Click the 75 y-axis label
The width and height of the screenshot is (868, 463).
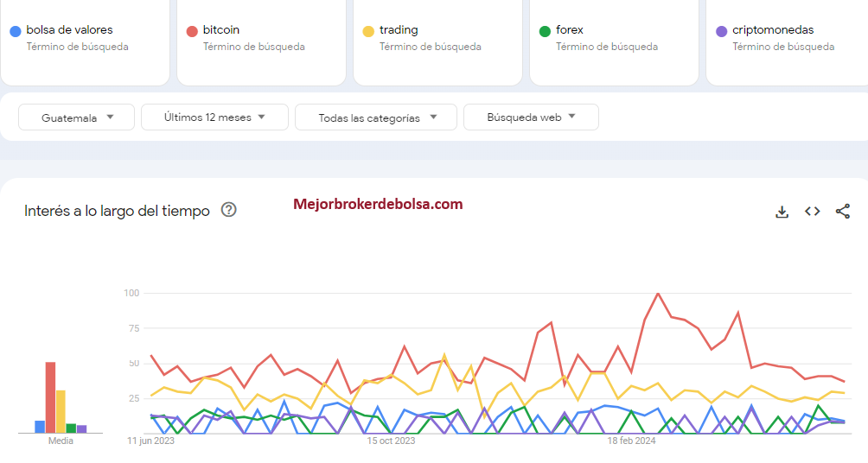coord(134,328)
